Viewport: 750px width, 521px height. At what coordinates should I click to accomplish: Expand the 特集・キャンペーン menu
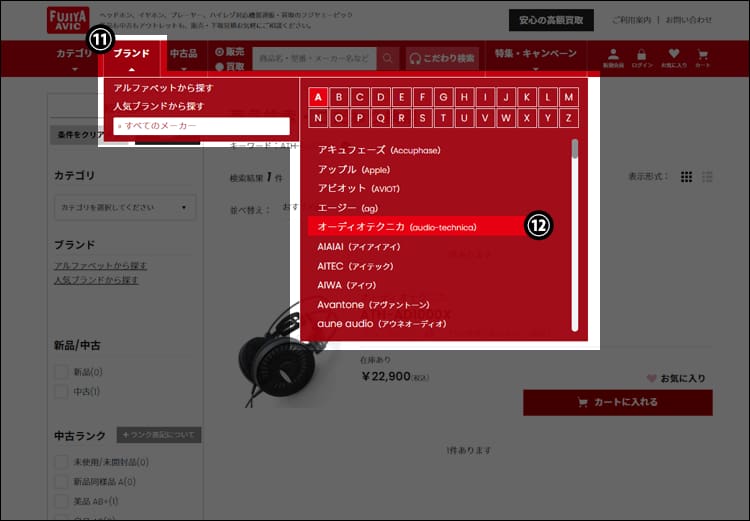pos(535,59)
